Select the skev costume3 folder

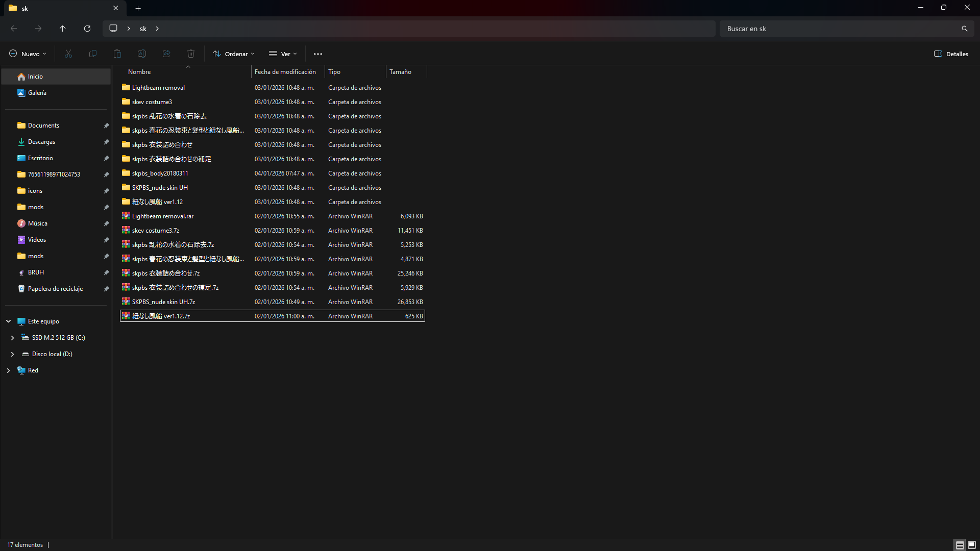coord(273,102)
